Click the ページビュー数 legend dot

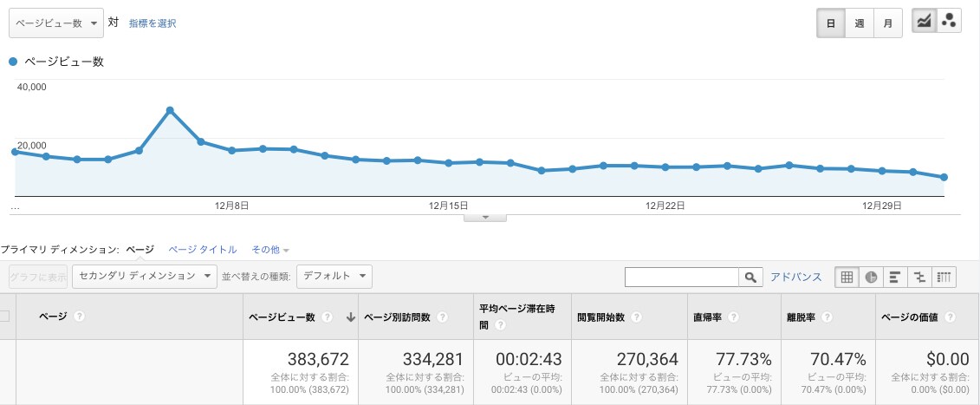tap(13, 62)
